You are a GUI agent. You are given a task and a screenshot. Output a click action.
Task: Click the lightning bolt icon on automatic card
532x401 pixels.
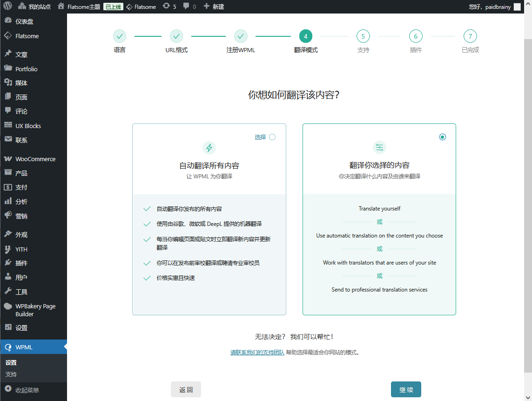point(209,148)
